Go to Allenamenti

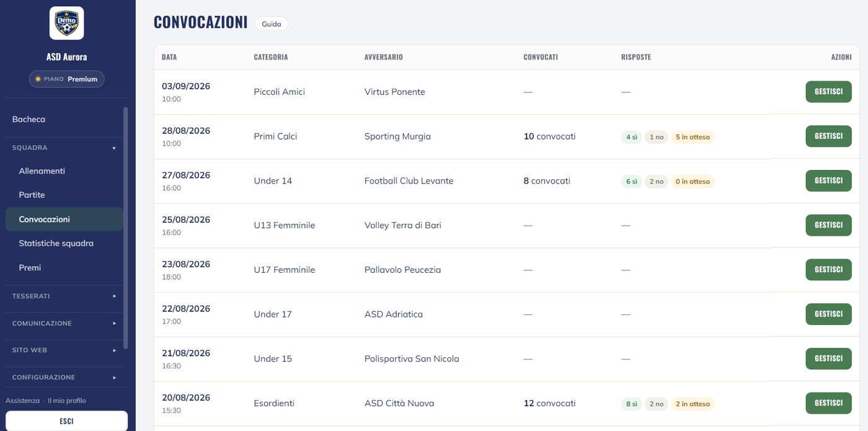(64, 171)
